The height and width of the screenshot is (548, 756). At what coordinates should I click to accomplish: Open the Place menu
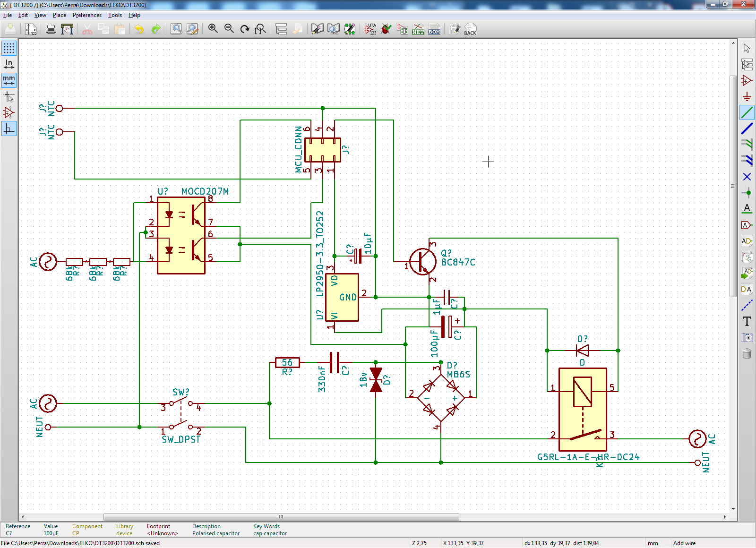[x=60, y=15]
